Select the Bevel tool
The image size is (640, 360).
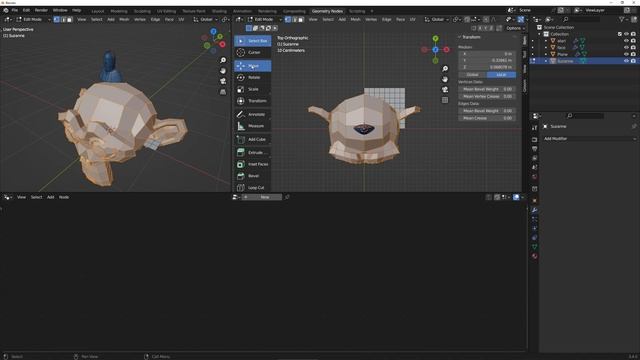click(253, 176)
